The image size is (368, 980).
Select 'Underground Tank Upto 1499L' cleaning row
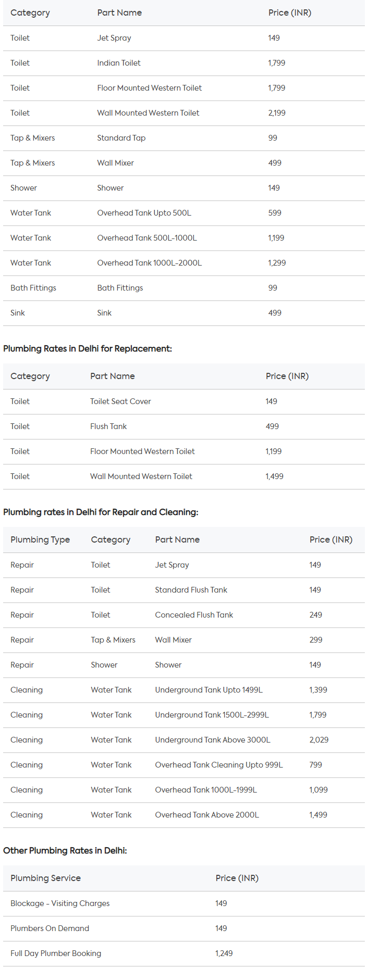pos(208,690)
